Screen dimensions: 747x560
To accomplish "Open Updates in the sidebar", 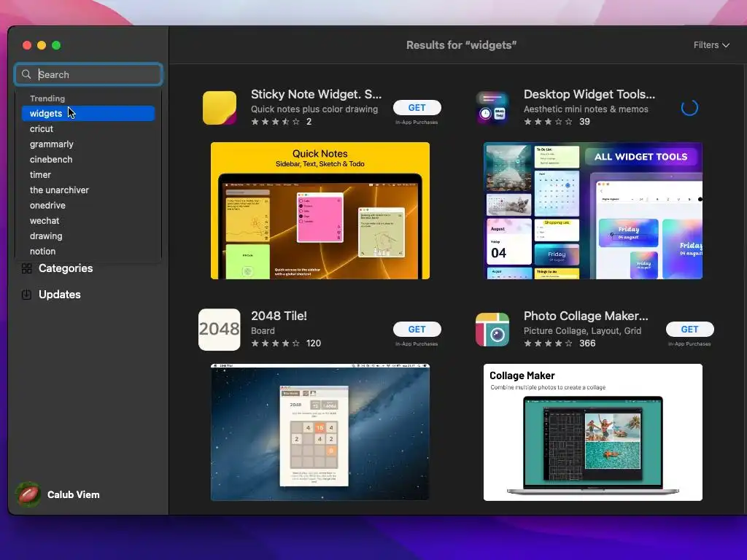I will [x=60, y=295].
